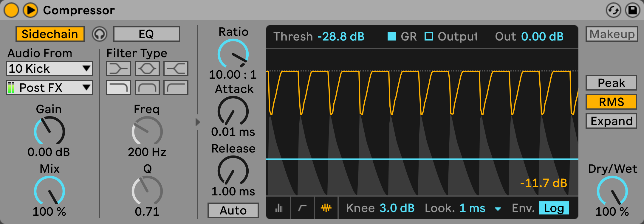Choose the high shelf filter icon
This screenshot has height=224, width=644.
pos(176,69)
